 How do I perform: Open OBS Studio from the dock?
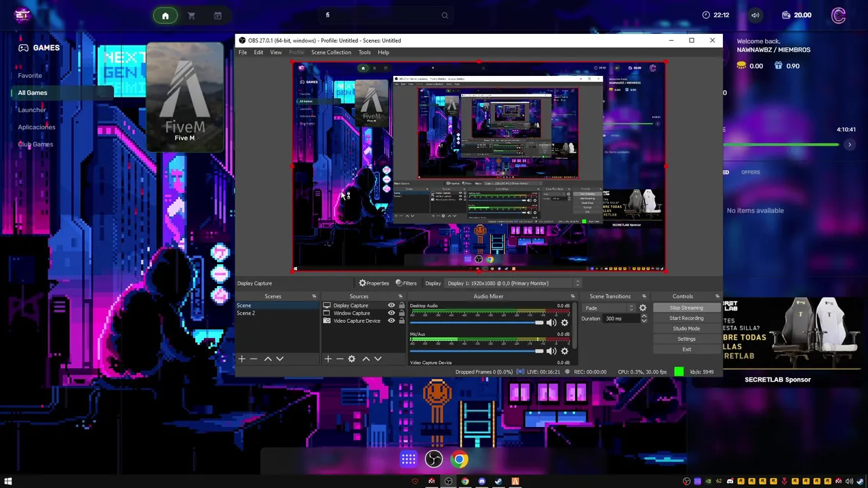click(434, 460)
